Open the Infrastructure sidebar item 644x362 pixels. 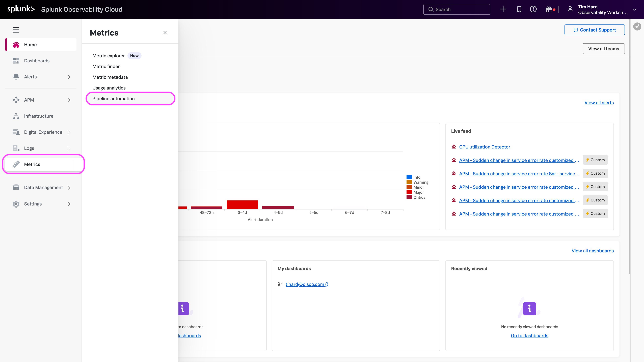[41, 116]
